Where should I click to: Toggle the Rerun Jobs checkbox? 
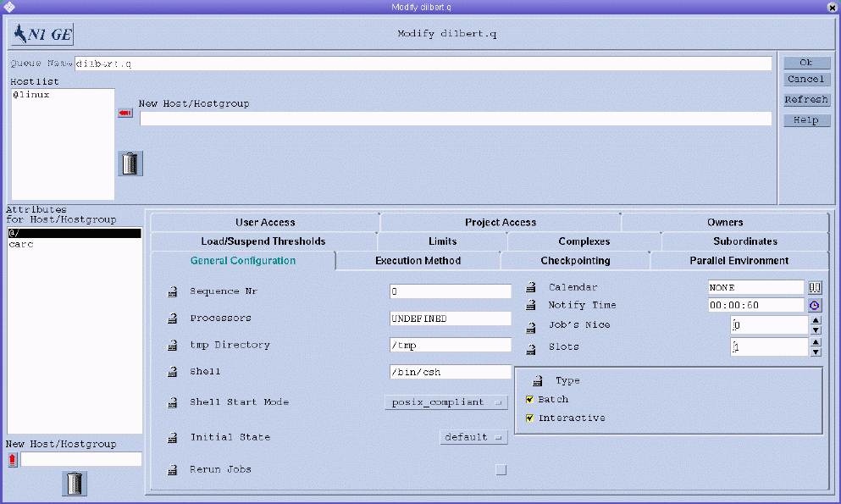[x=501, y=470]
